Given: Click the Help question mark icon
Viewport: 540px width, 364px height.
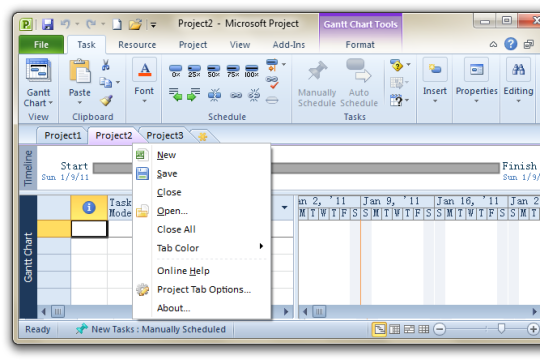Looking at the screenshot, I should [511, 44].
